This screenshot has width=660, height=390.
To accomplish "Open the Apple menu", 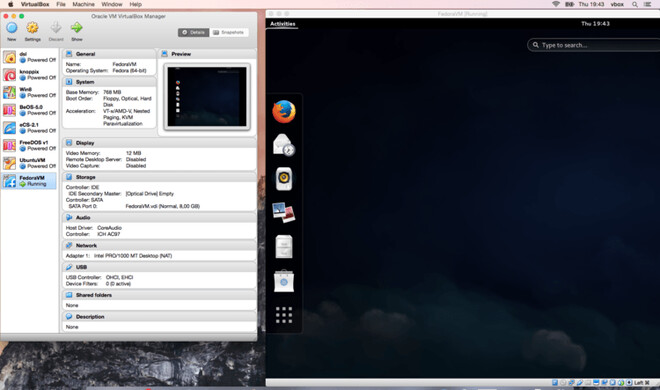I will click(10, 4).
